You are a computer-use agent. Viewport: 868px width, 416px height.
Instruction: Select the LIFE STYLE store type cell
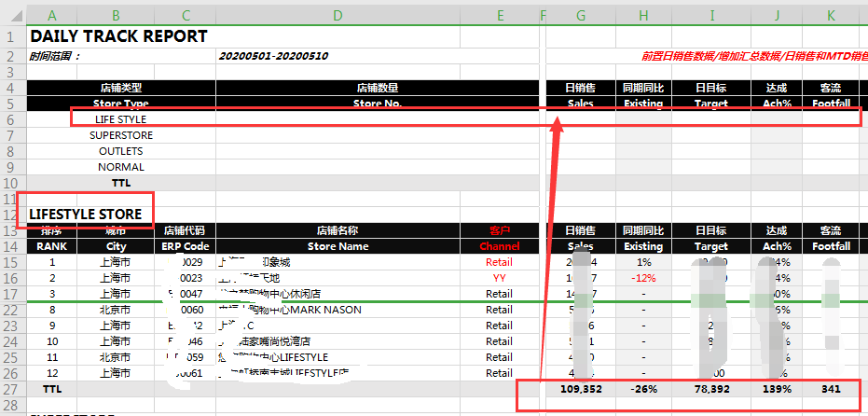point(120,119)
